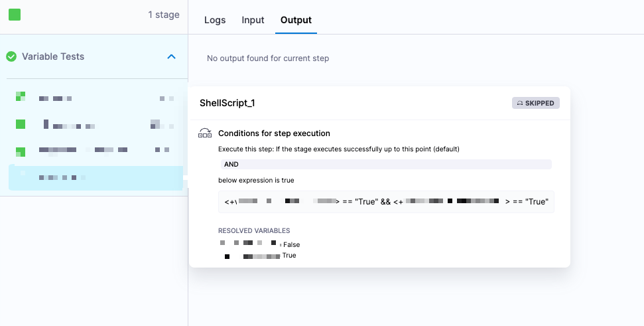Collapse the Variable Tests stage chevron
The image size is (644, 326).
(x=171, y=57)
